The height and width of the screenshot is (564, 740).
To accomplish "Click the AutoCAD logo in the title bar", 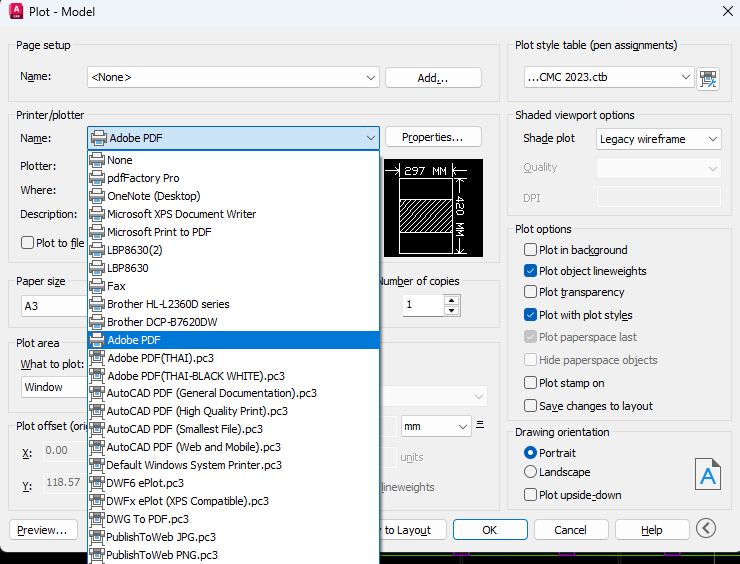I will tap(16, 11).
